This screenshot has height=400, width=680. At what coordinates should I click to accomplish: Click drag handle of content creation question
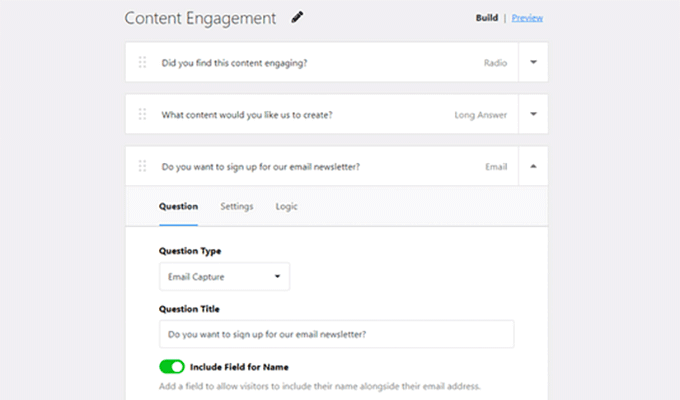coord(142,114)
